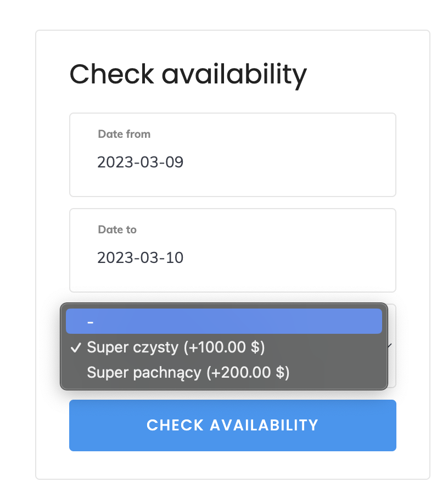Click the "Super pachnący" option name
The width and height of the screenshot is (448, 493).
[x=144, y=373]
